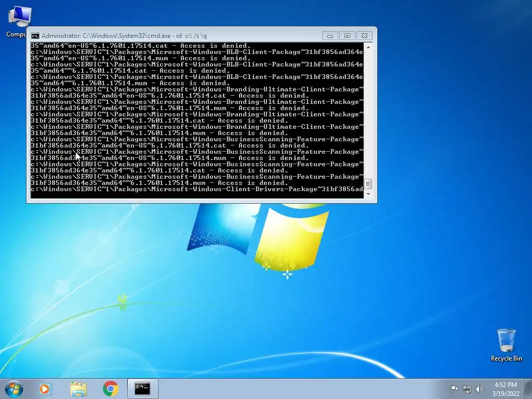Click the console scrollbar down arrow
This screenshot has height=399, width=532.
[368, 194]
